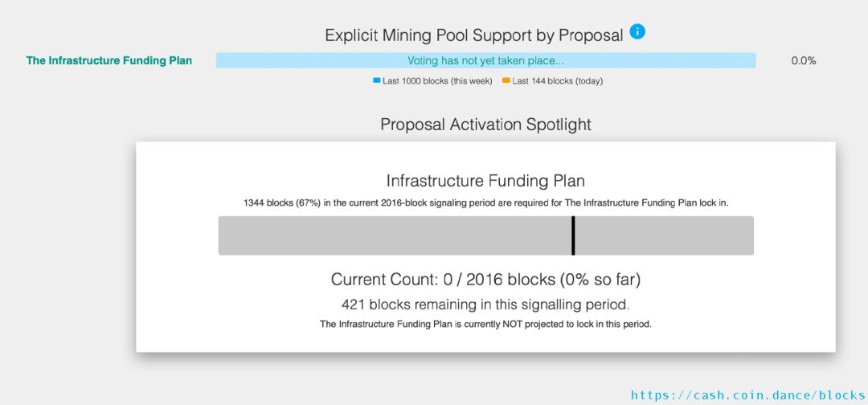The width and height of the screenshot is (868, 405).
Task: Click the blue info icon beside heading
Action: pyautogui.click(x=637, y=32)
